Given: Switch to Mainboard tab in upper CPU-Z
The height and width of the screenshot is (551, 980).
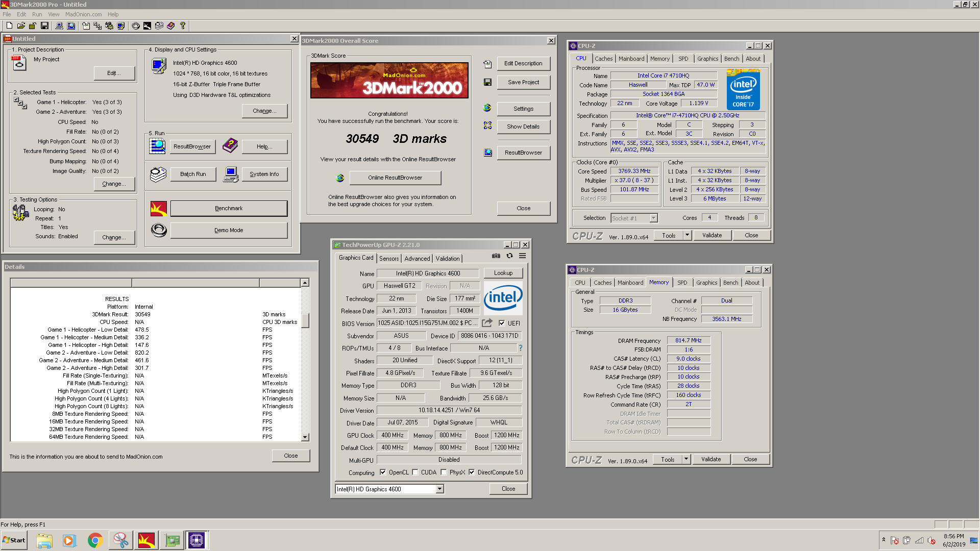Looking at the screenshot, I should [x=631, y=59].
